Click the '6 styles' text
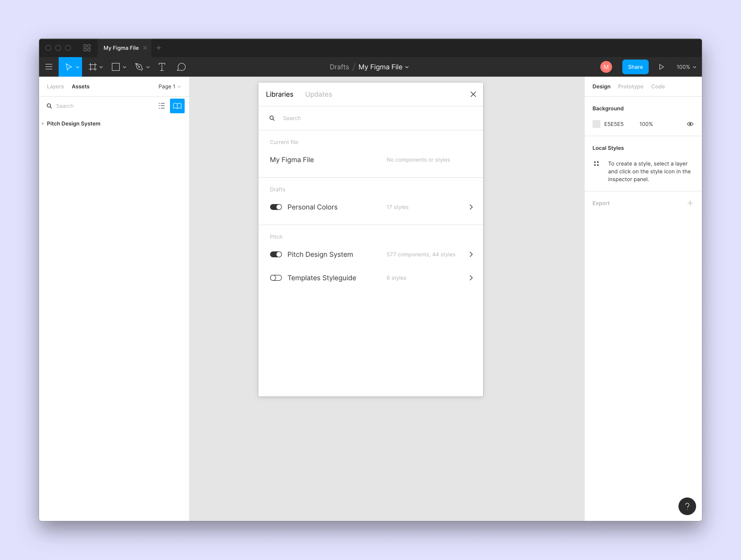Image resolution: width=741 pixels, height=560 pixels. point(397,278)
